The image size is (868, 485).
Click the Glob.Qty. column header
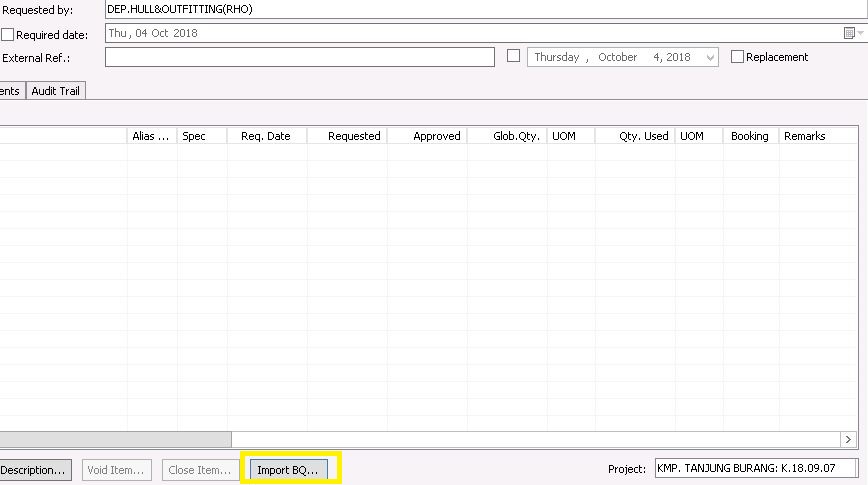(507, 136)
